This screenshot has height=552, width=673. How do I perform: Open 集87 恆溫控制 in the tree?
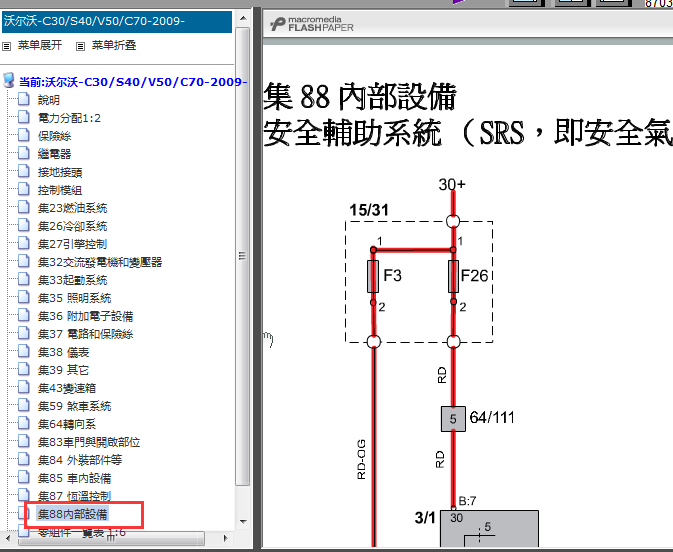pyautogui.click(x=74, y=497)
